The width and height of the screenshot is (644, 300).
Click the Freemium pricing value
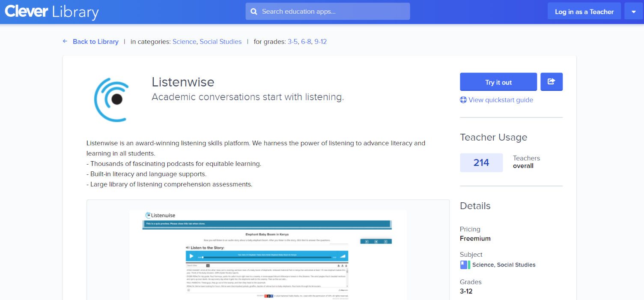pyautogui.click(x=475, y=239)
